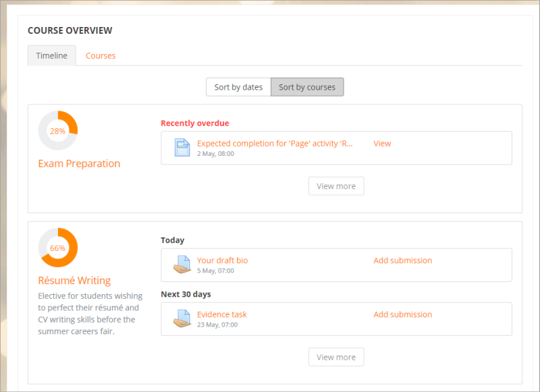Screen dimensions: 540x392
Task: Open the Résumé Writing course link
Action: 74,280
